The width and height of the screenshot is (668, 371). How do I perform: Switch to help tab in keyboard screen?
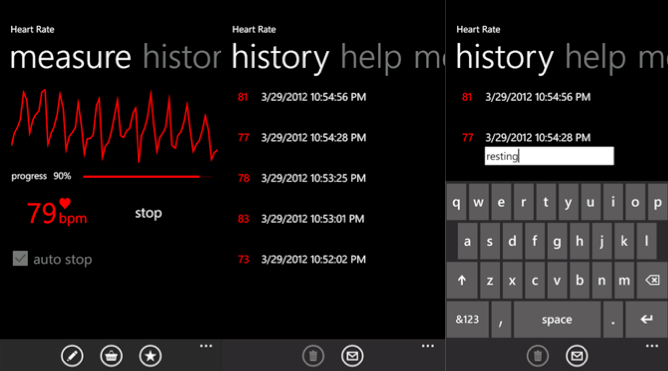click(596, 58)
